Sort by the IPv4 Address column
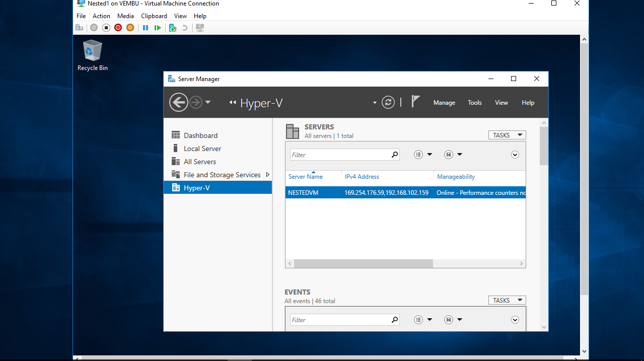 [362, 177]
